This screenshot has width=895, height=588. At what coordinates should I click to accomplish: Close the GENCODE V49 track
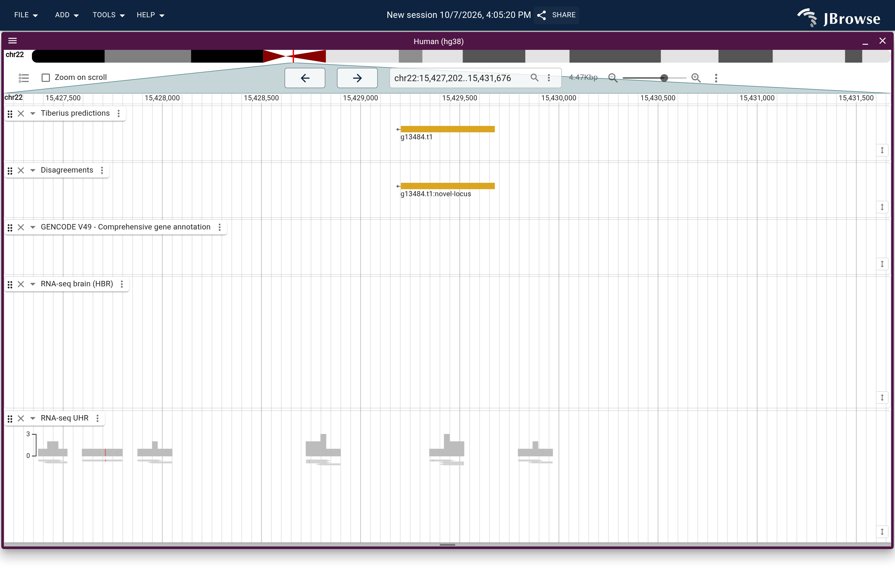click(21, 227)
